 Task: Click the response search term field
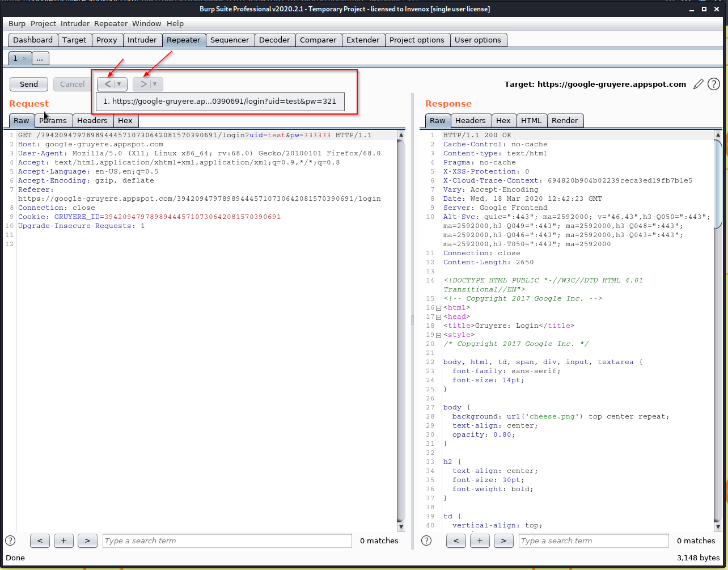coord(594,541)
